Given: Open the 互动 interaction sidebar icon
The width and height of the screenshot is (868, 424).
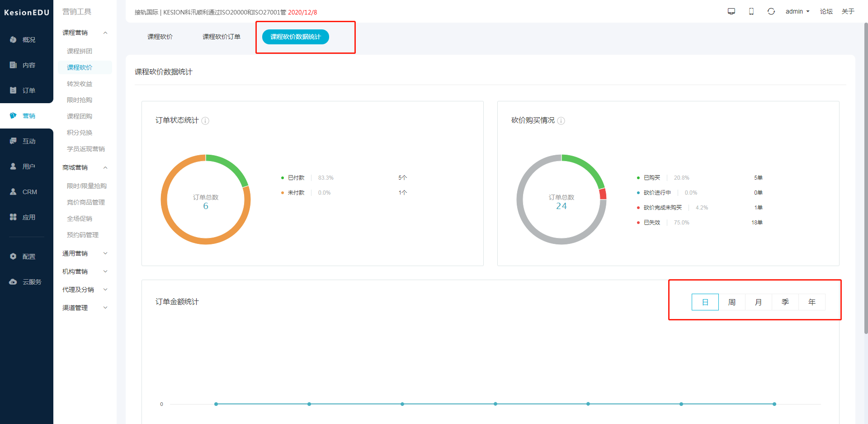Looking at the screenshot, I should 13,141.
